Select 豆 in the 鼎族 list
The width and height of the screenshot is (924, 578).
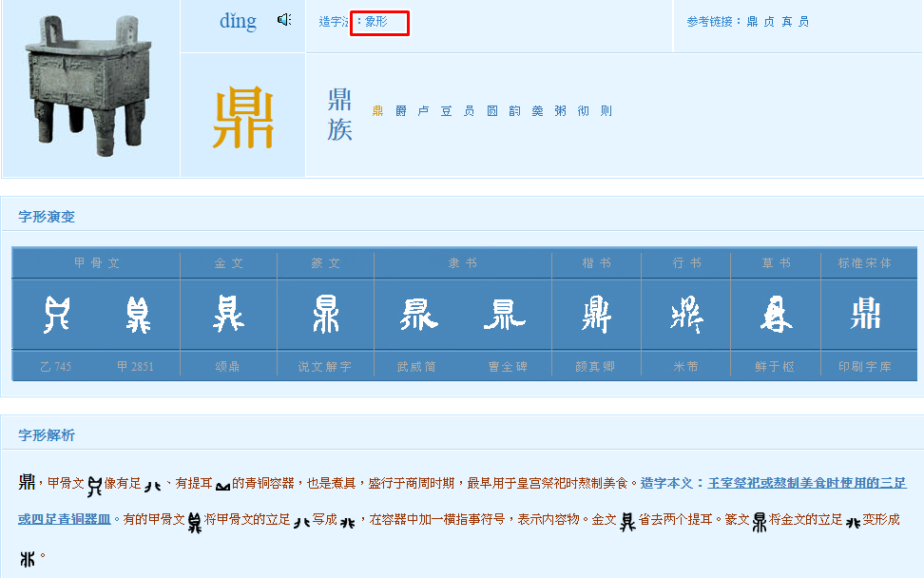coord(447,111)
